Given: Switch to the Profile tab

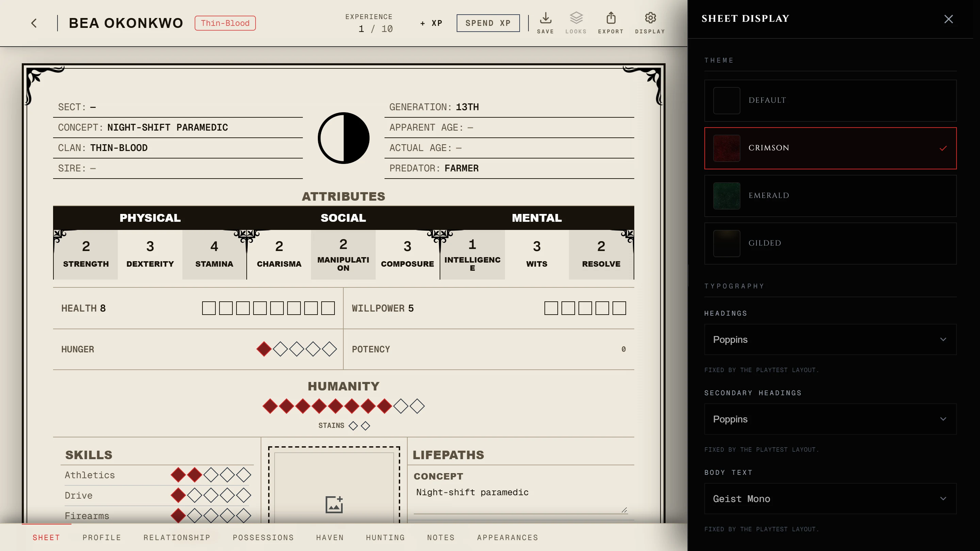Looking at the screenshot, I should tap(102, 537).
